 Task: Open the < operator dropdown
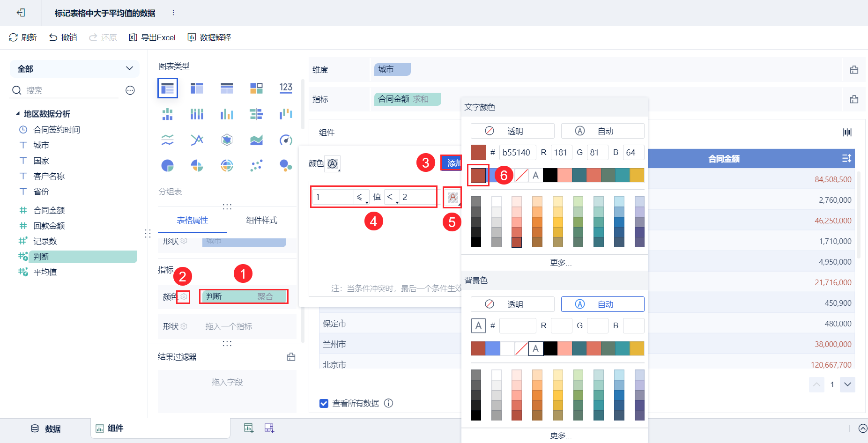(x=392, y=197)
